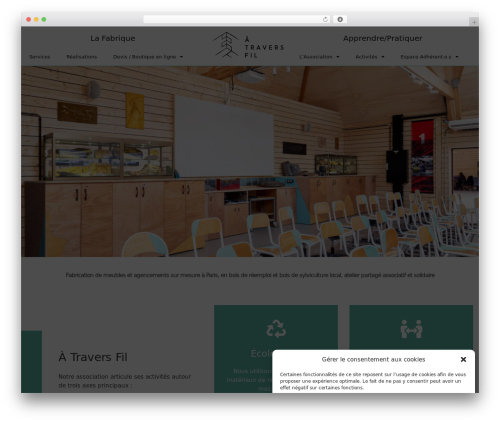Click the À Travers Fil tree logo
The height and width of the screenshot is (423, 500).
[x=226, y=45]
